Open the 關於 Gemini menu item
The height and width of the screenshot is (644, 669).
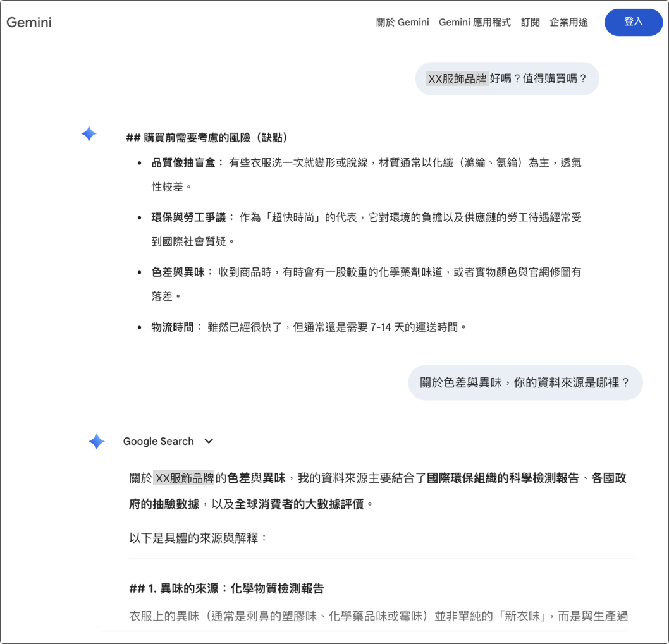coord(402,22)
